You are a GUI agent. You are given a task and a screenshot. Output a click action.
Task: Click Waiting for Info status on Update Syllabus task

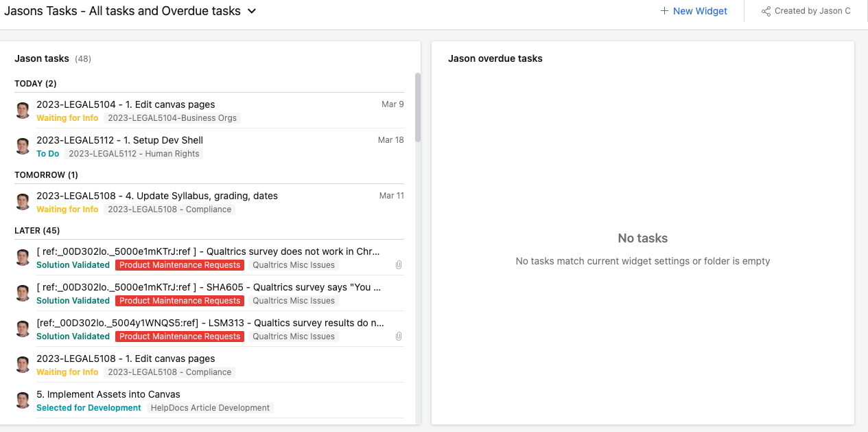point(67,209)
